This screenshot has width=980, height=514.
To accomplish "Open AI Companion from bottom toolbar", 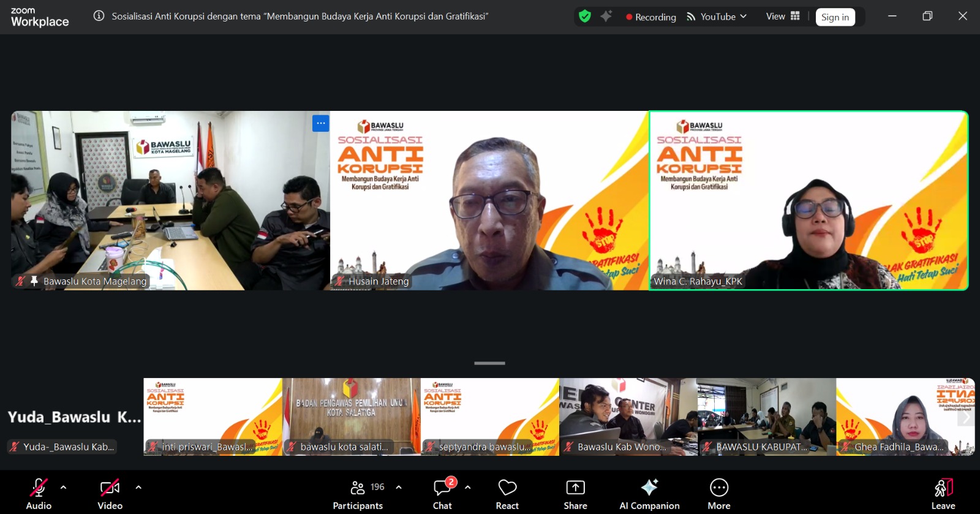I will click(x=649, y=493).
